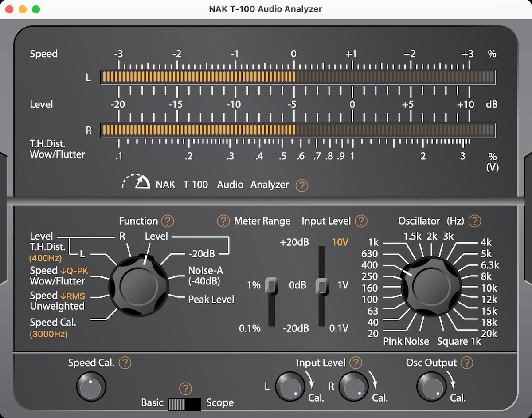The image size is (532, 418).
Task: Set oscillator to Square 1k
Action: 459,342
